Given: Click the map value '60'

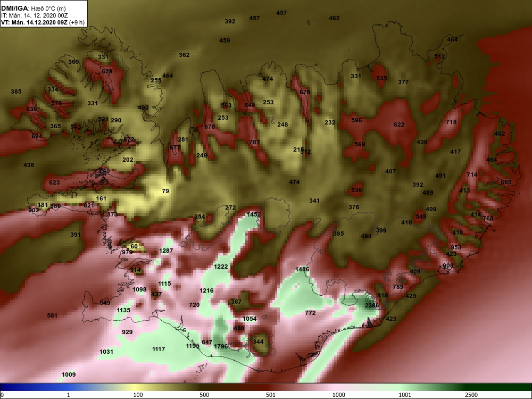Looking at the screenshot, I should coord(134,246).
